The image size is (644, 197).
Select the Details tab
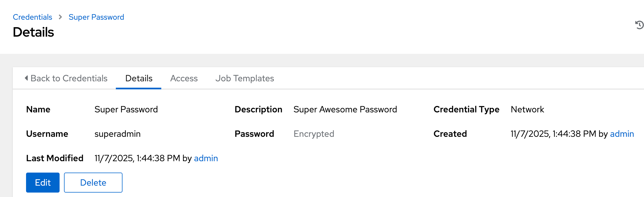pyautogui.click(x=139, y=79)
